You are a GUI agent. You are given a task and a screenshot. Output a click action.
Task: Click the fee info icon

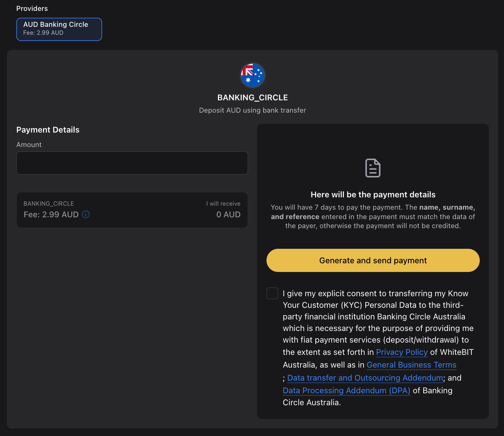86,214
